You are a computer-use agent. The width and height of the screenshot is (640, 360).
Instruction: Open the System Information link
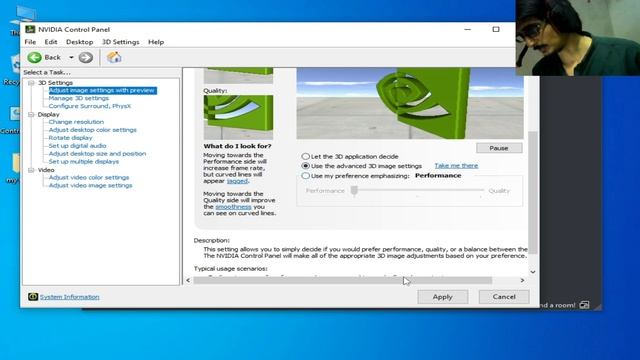69,297
